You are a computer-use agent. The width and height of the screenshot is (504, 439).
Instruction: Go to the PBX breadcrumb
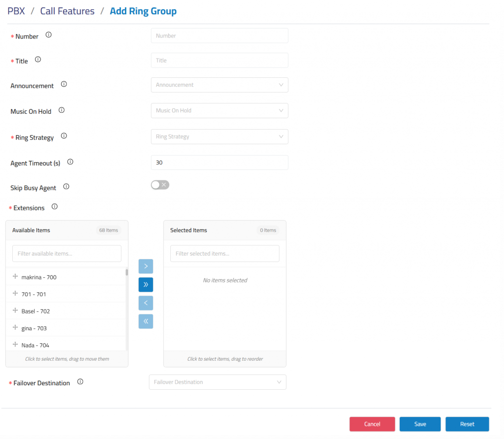tap(16, 11)
